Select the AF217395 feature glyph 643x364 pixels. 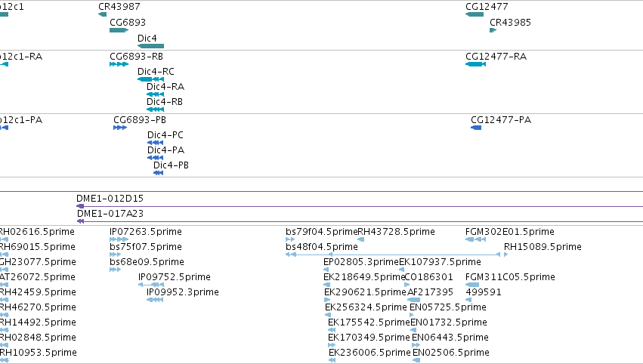(414, 300)
